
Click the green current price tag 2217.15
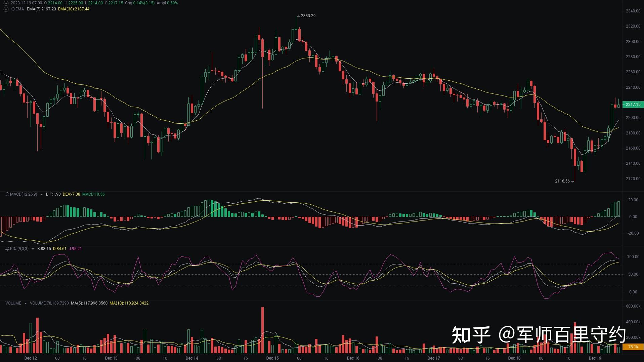(633, 105)
